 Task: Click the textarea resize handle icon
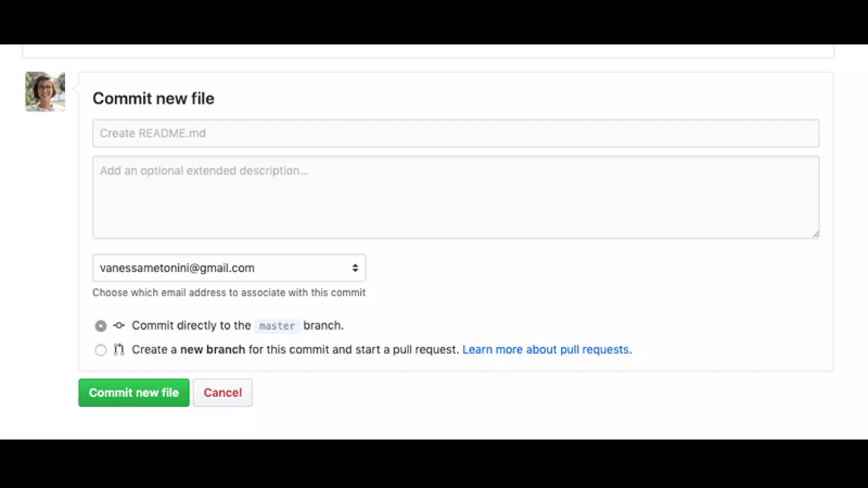[815, 234]
